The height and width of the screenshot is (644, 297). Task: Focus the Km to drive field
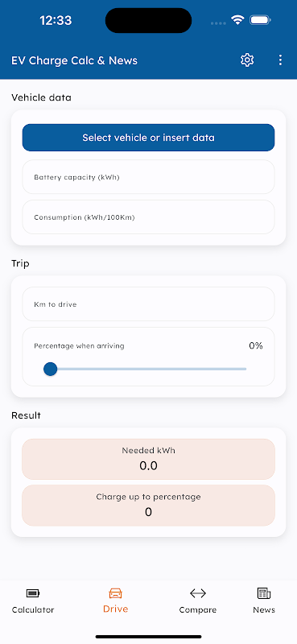tap(148, 304)
